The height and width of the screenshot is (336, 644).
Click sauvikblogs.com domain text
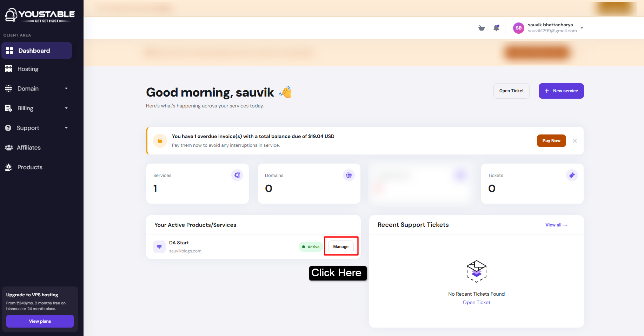185,251
